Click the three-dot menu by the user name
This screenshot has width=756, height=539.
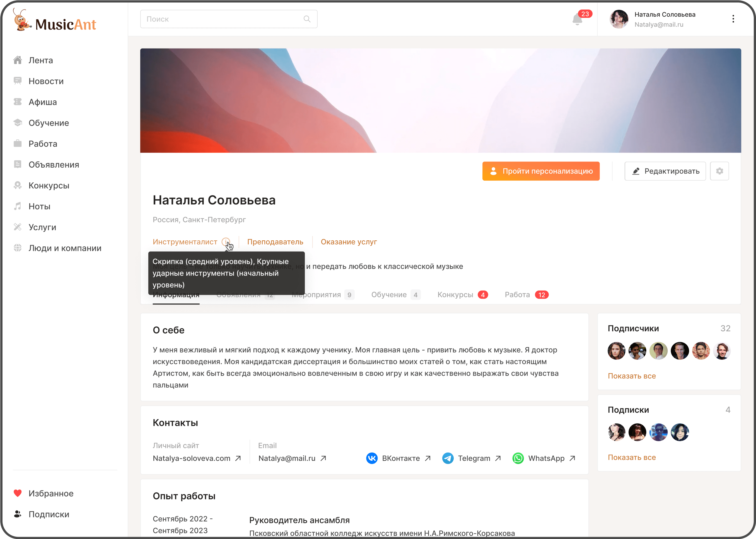click(x=733, y=19)
